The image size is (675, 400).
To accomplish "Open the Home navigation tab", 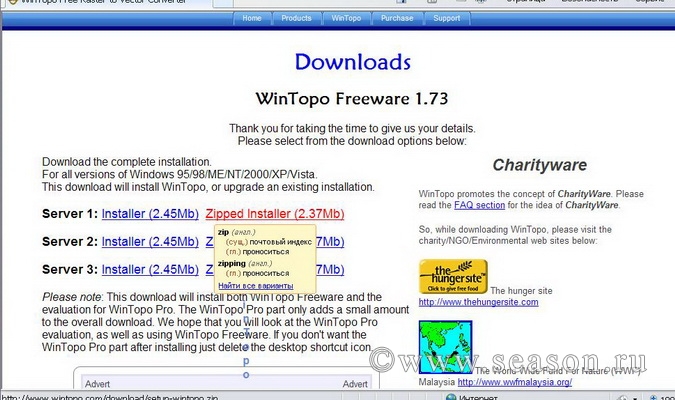I will pos(252,19).
